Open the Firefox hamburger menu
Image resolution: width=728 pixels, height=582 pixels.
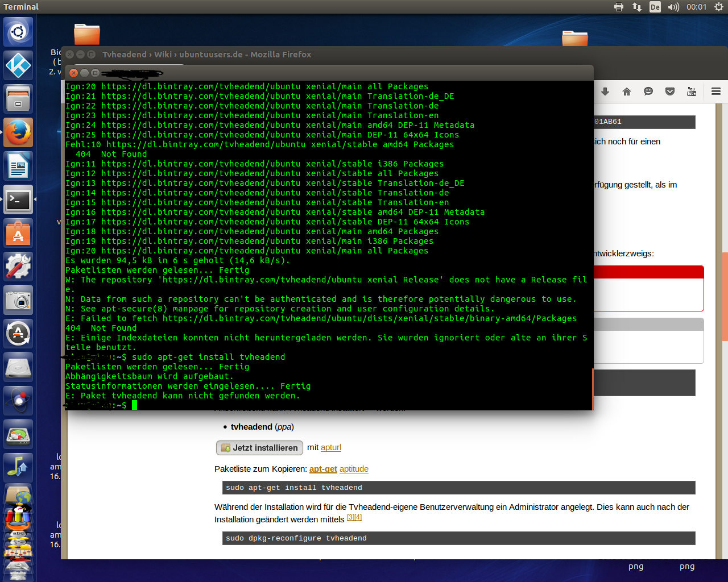tap(716, 92)
